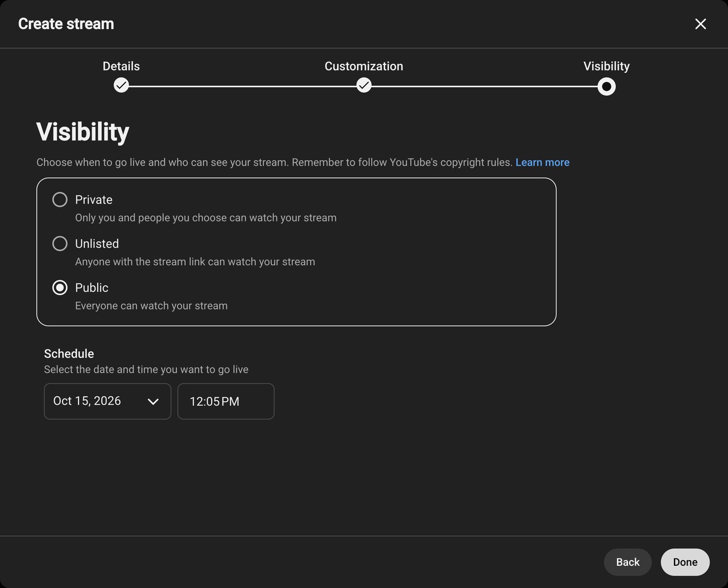Close the Create stream dialog
Screen dimensions: 728x588
point(700,24)
